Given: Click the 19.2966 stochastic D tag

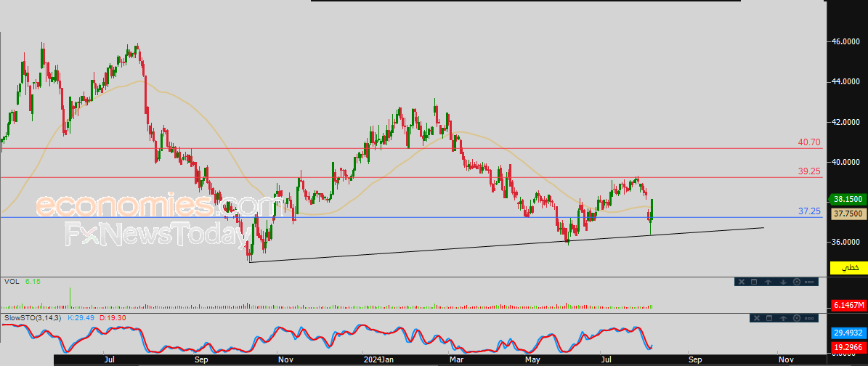Looking at the screenshot, I should click(848, 348).
